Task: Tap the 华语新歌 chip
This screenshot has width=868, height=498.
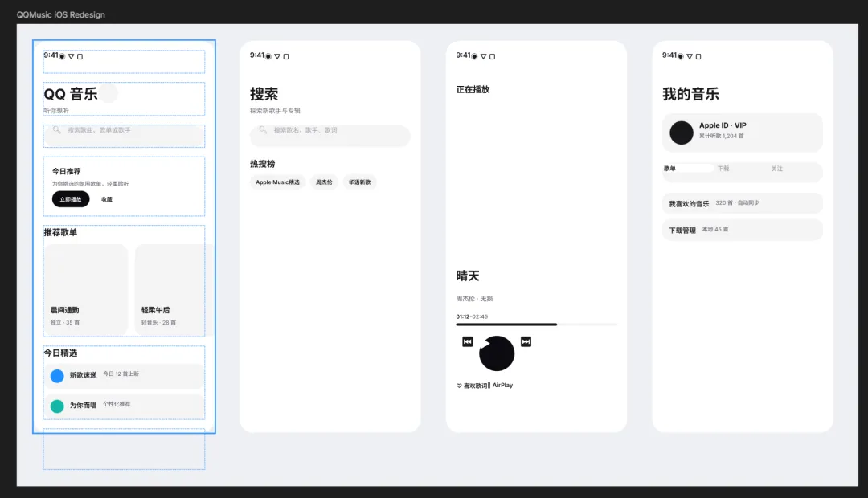Action: 360,182
